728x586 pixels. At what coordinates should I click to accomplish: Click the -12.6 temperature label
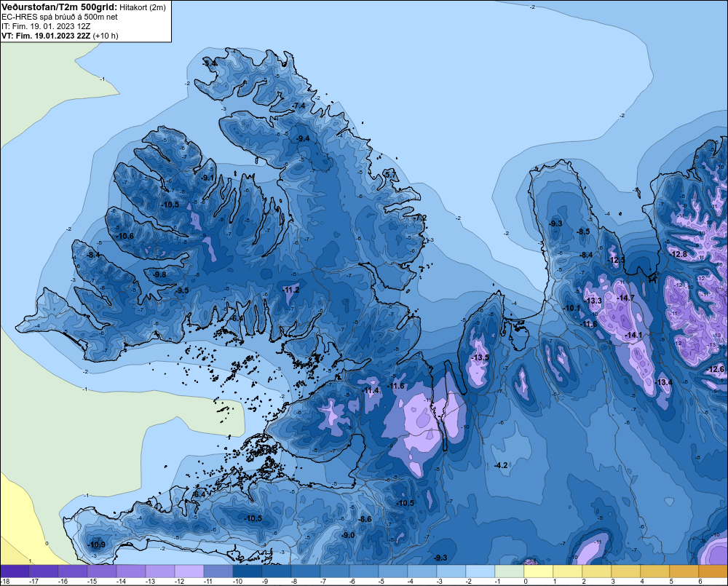(716, 369)
